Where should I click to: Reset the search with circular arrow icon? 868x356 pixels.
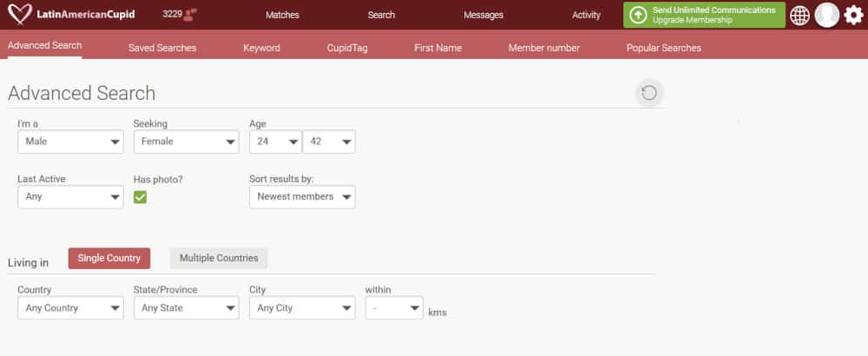(648, 93)
